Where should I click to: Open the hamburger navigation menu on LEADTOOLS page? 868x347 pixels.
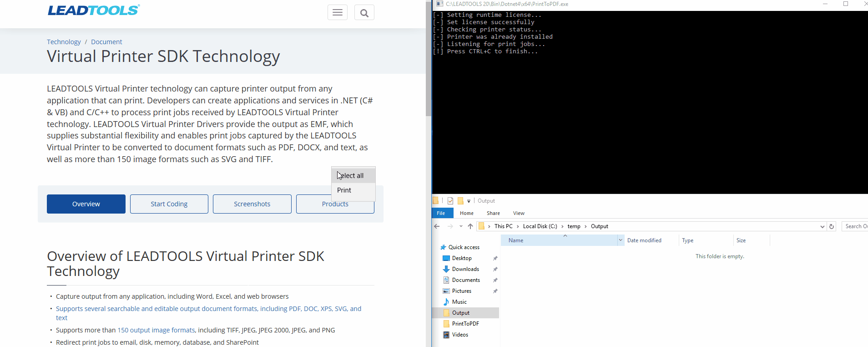[x=338, y=13]
